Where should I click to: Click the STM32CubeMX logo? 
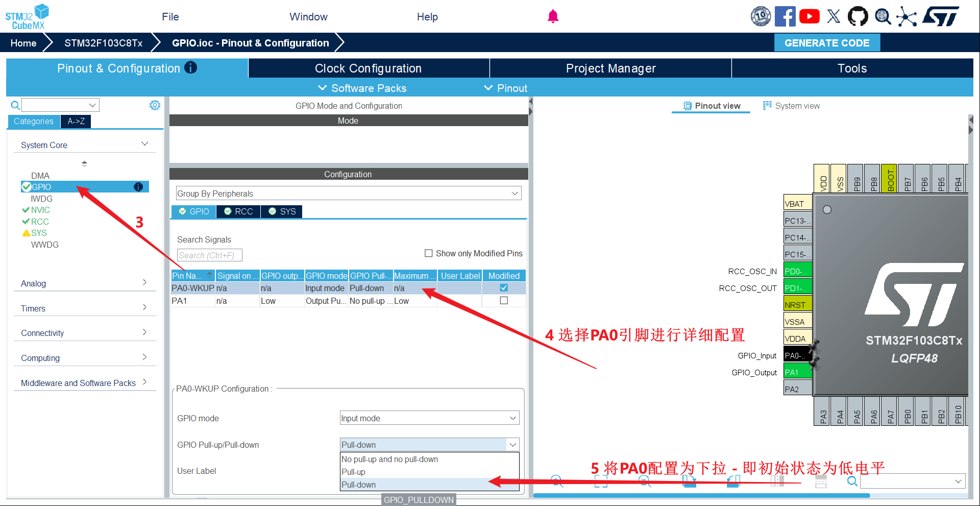(27, 17)
